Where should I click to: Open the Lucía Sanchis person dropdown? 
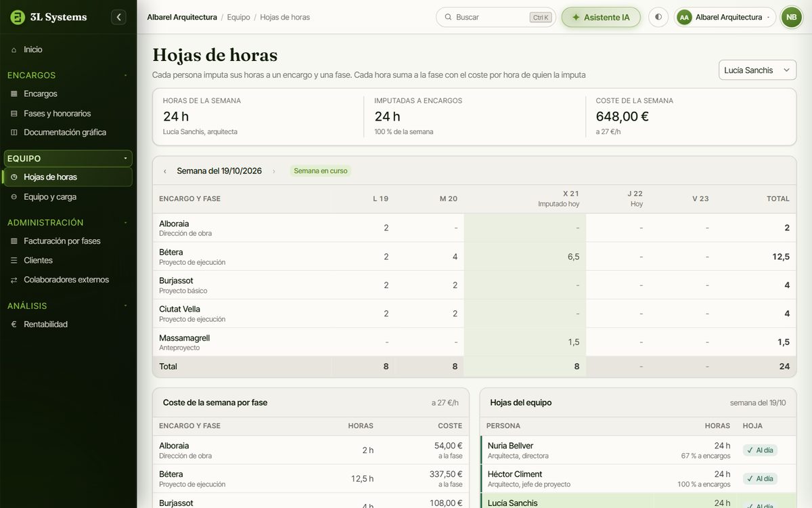pyautogui.click(x=757, y=70)
